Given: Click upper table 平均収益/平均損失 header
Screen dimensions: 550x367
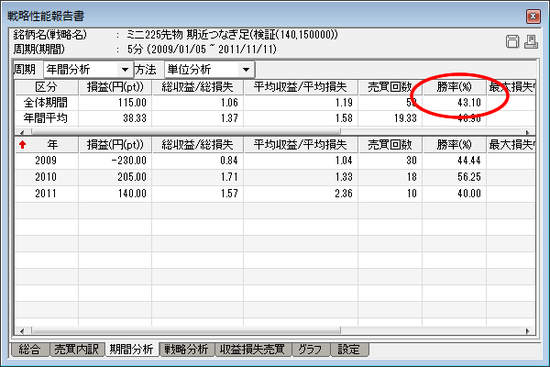Looking at the screenshot, I should (300, 87).
